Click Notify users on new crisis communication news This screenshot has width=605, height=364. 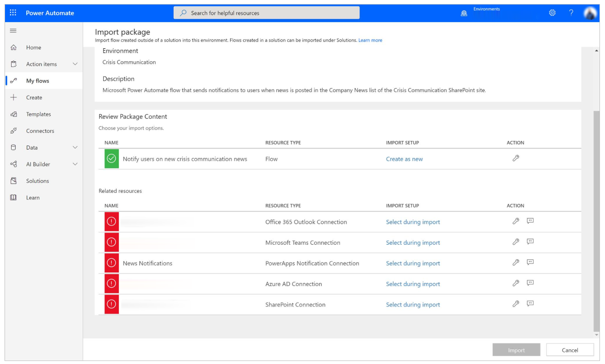[185, 159]
